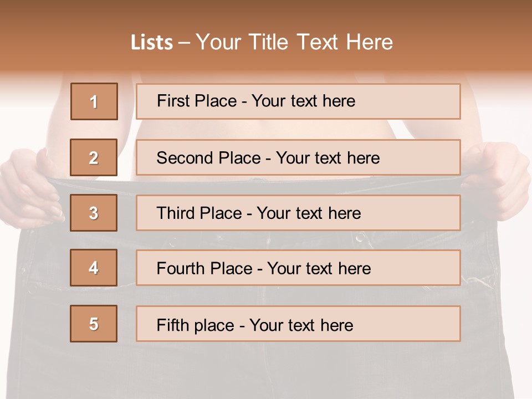
Task: Click the jeans zipper fly below the list
Action: pos(265,370)
